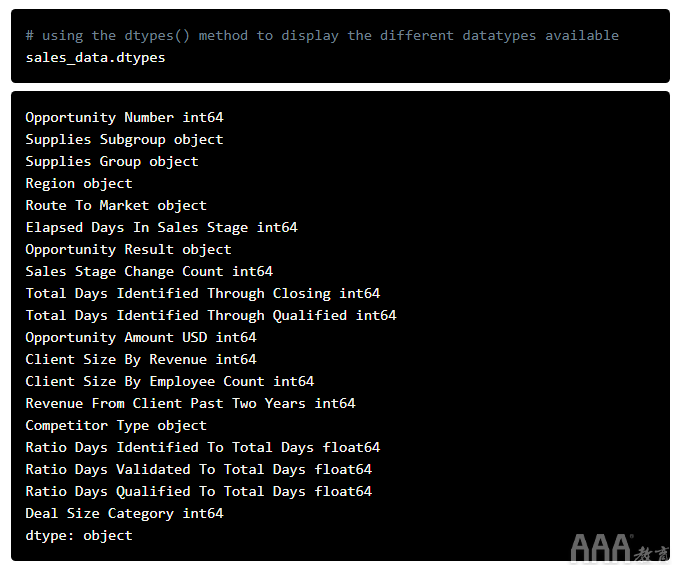Select the Supplies Subgroup object row
This screenshot has width=680, height=570.
[124, 140]
